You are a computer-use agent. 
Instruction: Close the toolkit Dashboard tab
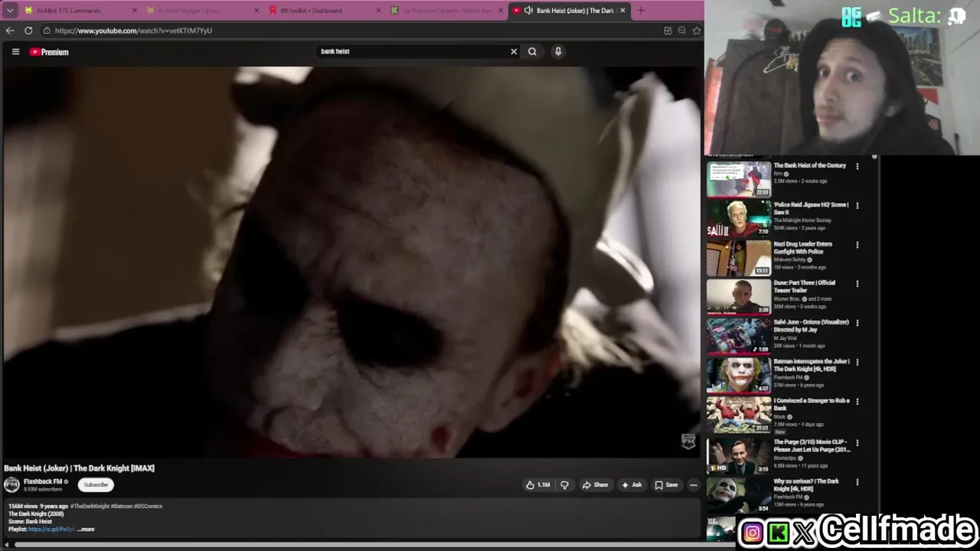coord(379,11)
